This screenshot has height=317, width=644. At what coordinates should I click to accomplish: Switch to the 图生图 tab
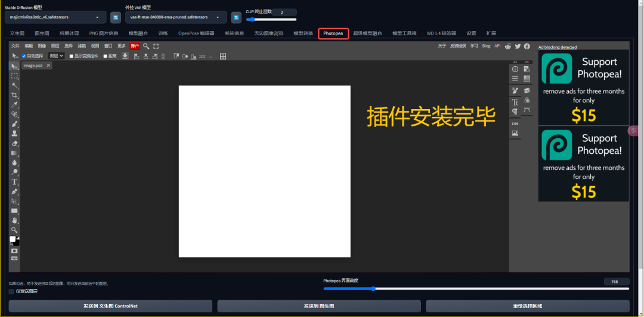42,33
